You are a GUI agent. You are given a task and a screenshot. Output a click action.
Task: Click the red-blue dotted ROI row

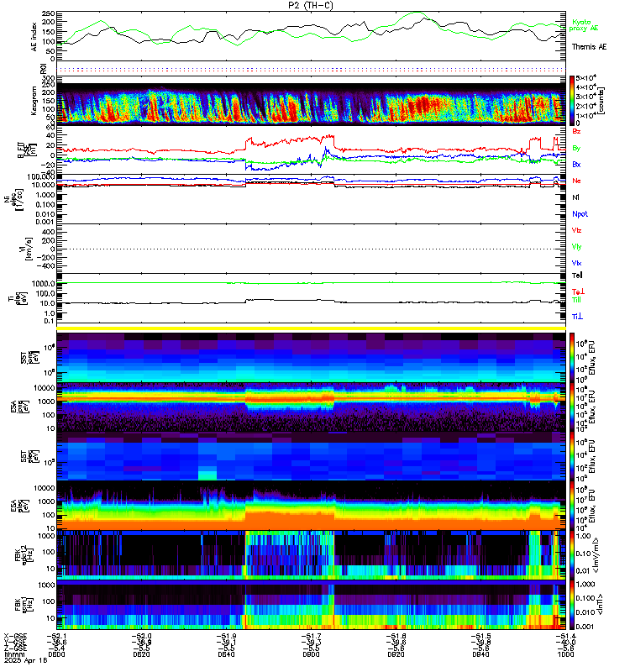tap(311, 70)
